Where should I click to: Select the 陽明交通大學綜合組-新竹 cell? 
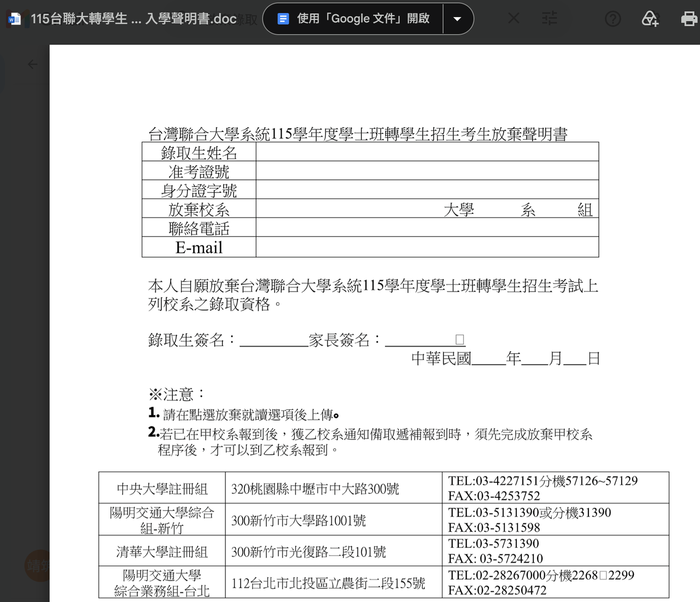coord(162,520)
